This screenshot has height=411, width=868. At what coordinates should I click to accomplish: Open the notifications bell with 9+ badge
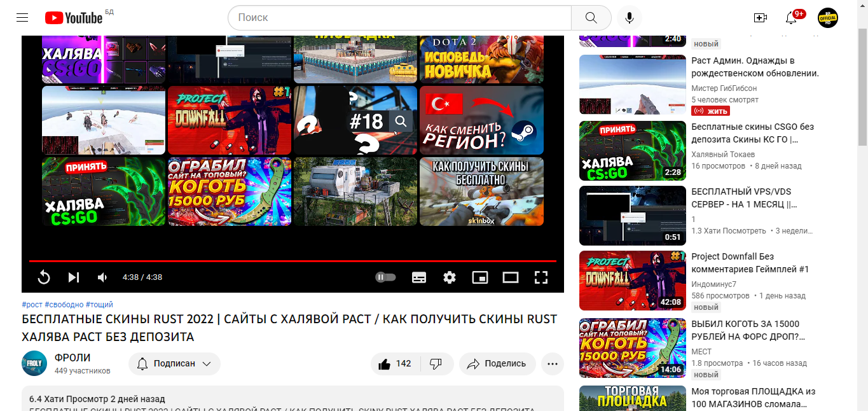point(792,18)
